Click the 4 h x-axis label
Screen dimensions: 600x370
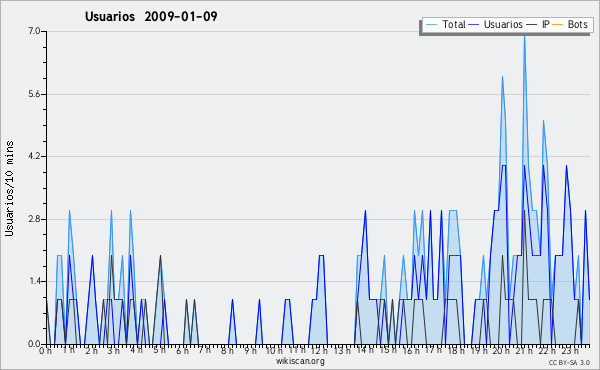click(137, 350)
